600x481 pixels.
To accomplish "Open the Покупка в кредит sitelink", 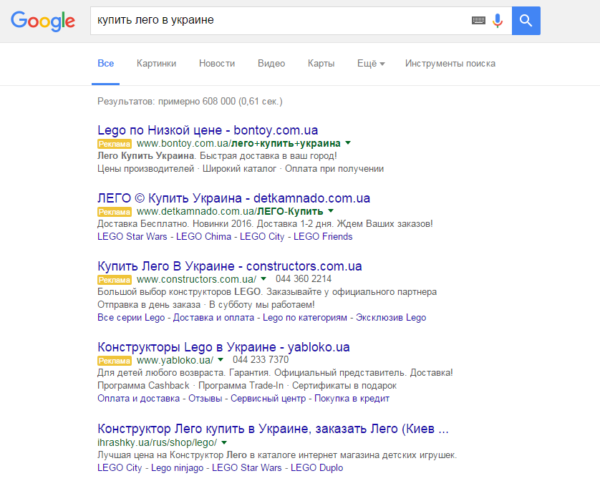I will [x=352, y=398].
